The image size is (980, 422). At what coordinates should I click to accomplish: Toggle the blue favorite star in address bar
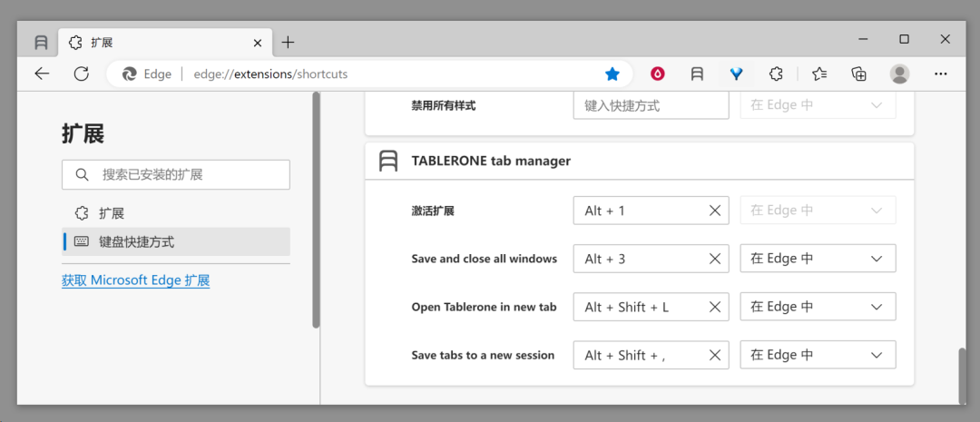[612, 74]
